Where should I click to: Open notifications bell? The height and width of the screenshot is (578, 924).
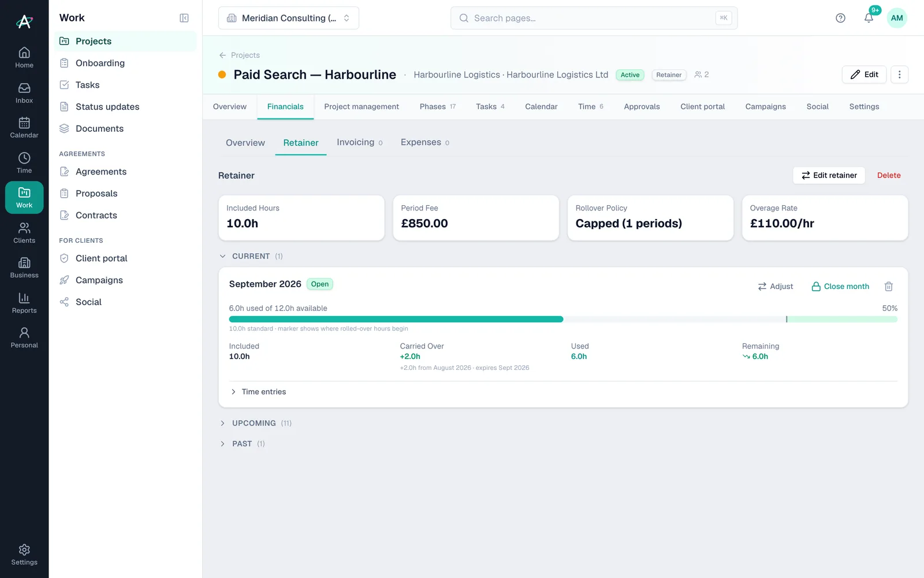(x=869, y=18)
